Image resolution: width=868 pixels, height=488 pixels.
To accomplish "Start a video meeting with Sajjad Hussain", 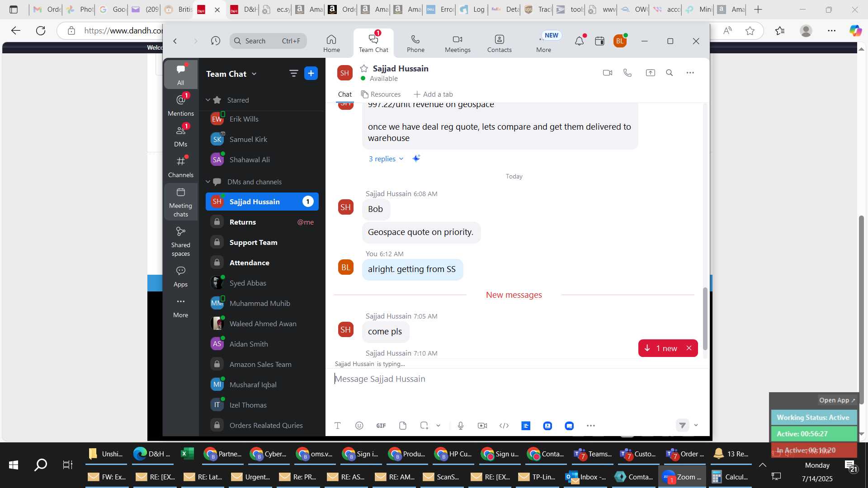I will click(x=608, y=73).
